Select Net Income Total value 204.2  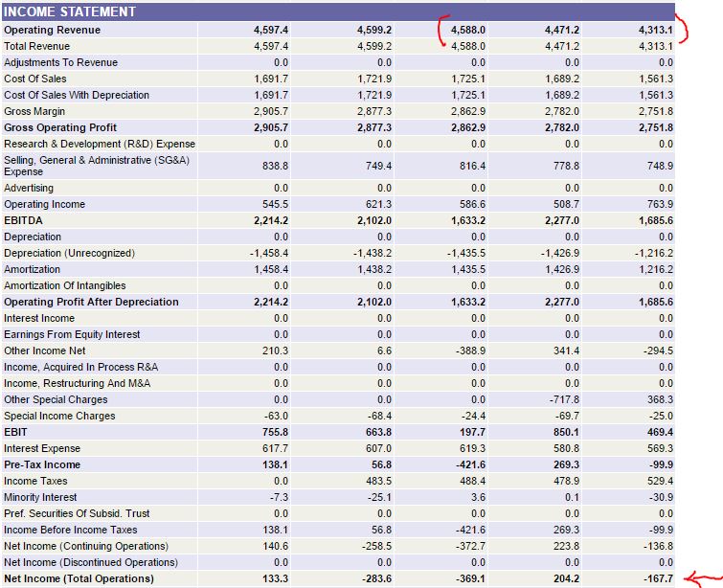click(566, 578)
